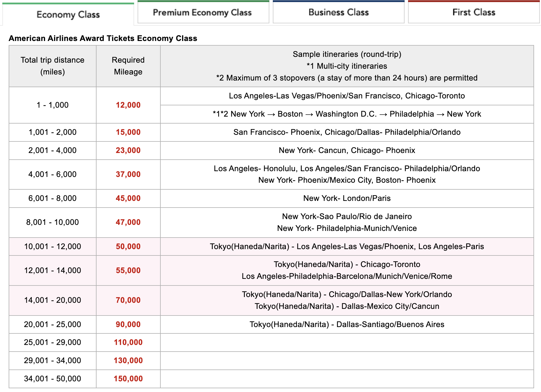Image resolution: width=541 pixels, height=392 pixels.
Task: Click the '50,000' required mileage value
Action: (128, 247)
